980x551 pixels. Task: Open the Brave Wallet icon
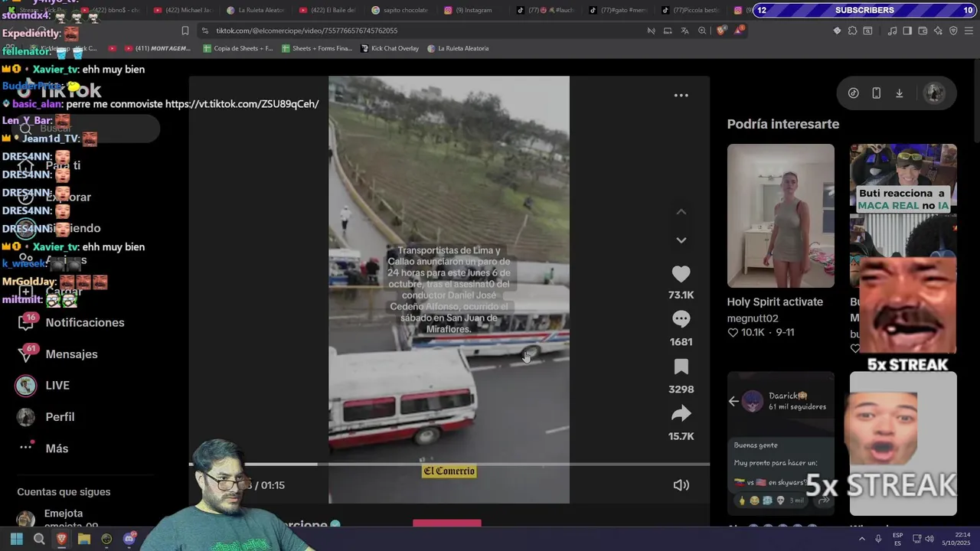coord(923,31)
